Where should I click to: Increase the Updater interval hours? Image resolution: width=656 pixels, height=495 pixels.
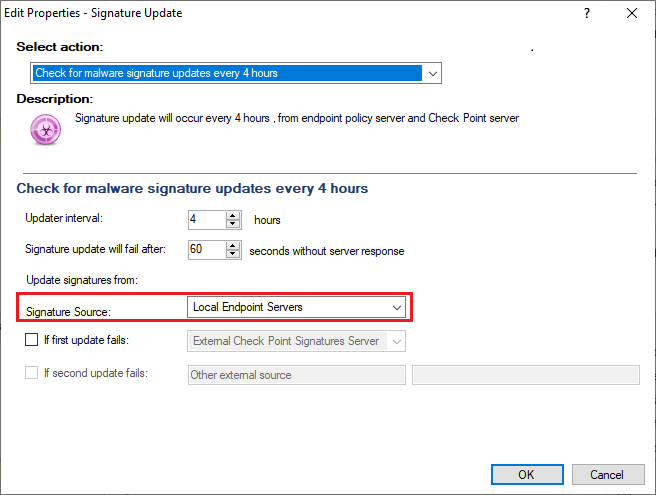click(233, 215)
